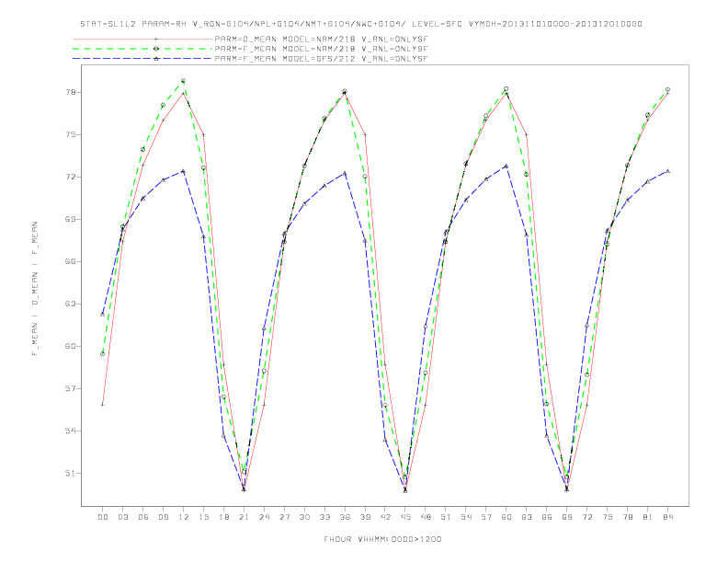Click the x-axis tick label 03
This screenshot has height=563, width=728.
click(x=122, y=517)
